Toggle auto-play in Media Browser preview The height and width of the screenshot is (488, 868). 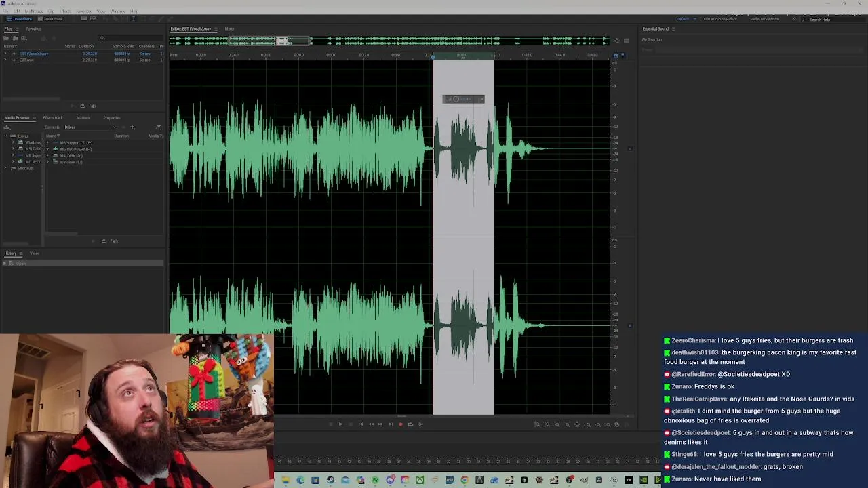coord(114,241)
